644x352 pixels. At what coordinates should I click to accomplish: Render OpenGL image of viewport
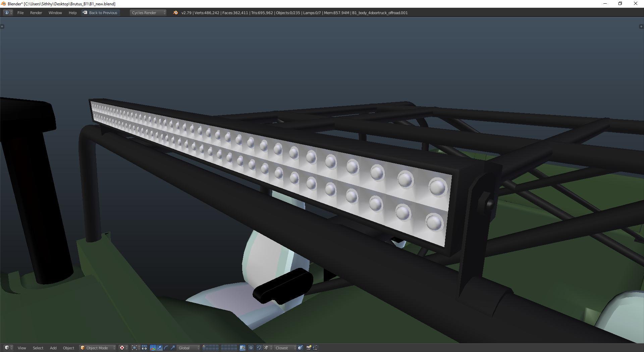tap(309, 348)
